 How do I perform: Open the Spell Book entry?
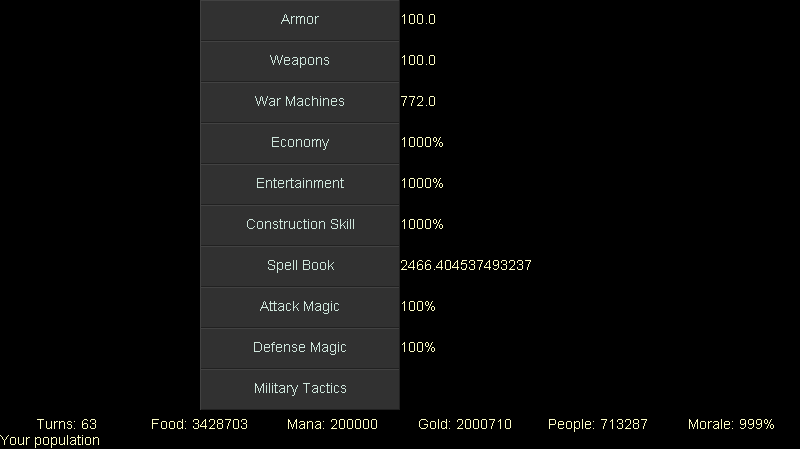300,266
